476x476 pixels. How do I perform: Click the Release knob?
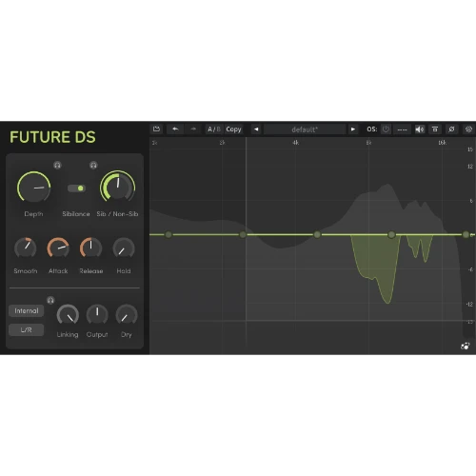click(x=90, y=248)
